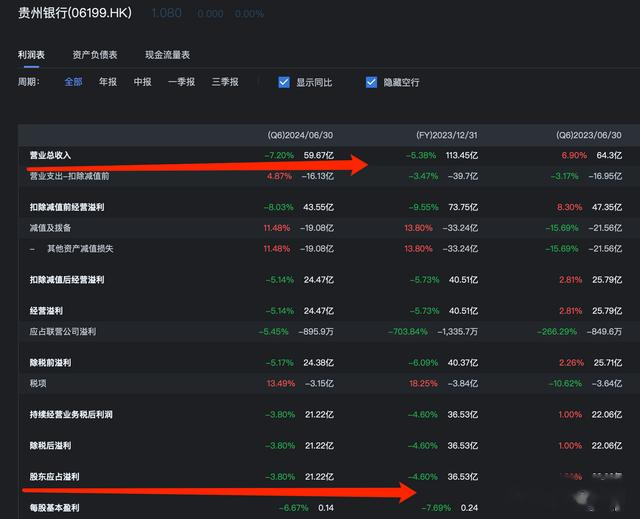Select the 一季报 period filter
This screenshot has width=640, height=519.
[x=181, y=82]
